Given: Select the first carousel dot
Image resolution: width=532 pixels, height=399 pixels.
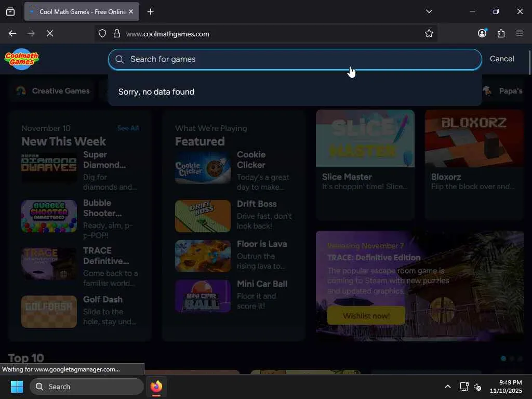Looking at the screenshot, I should pos(503,358).
